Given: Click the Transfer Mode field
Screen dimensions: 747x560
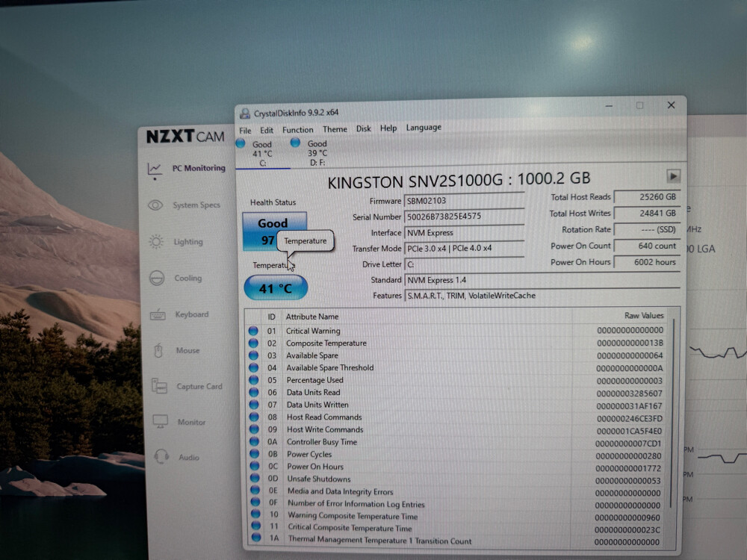Looking at the screenshot, I should pyautogui.click(x=464, y=248).
